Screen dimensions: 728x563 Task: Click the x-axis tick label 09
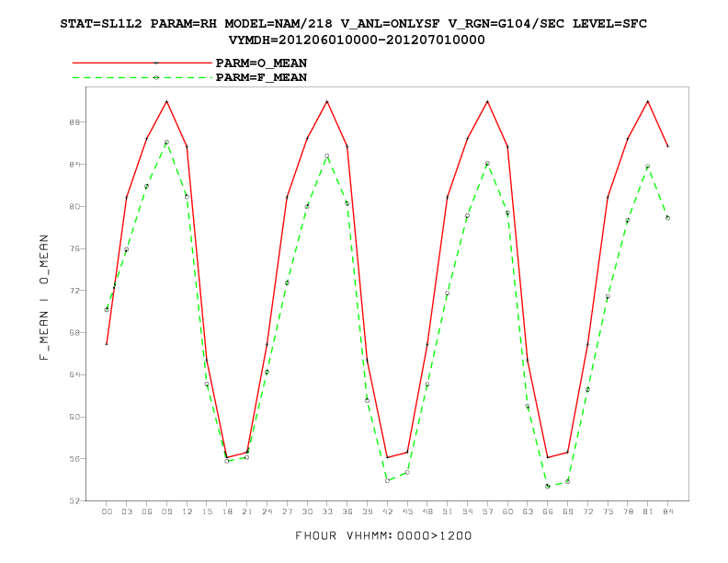coord(166,511)
